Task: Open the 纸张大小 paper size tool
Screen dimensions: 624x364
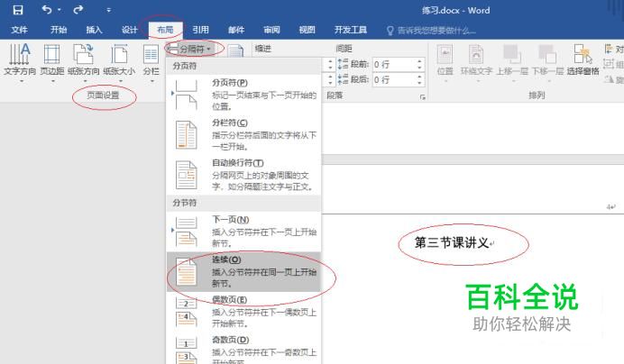Action: pos(119,61)
